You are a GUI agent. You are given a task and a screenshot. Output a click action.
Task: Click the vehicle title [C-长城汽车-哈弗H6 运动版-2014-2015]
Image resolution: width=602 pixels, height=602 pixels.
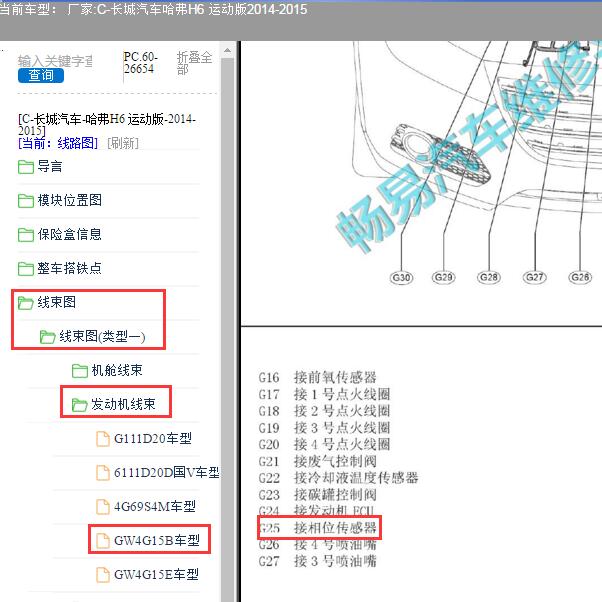107,124
